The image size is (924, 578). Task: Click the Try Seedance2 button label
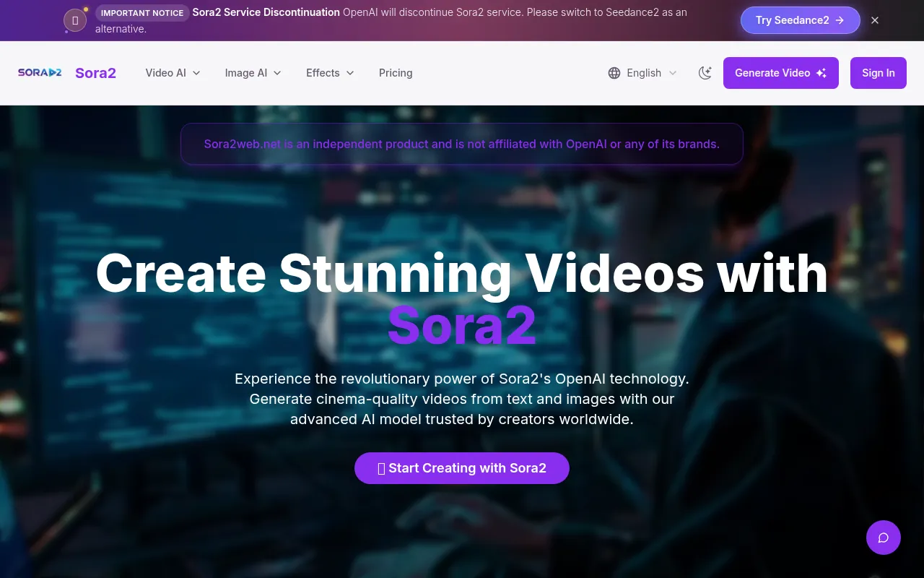(792, 20)
